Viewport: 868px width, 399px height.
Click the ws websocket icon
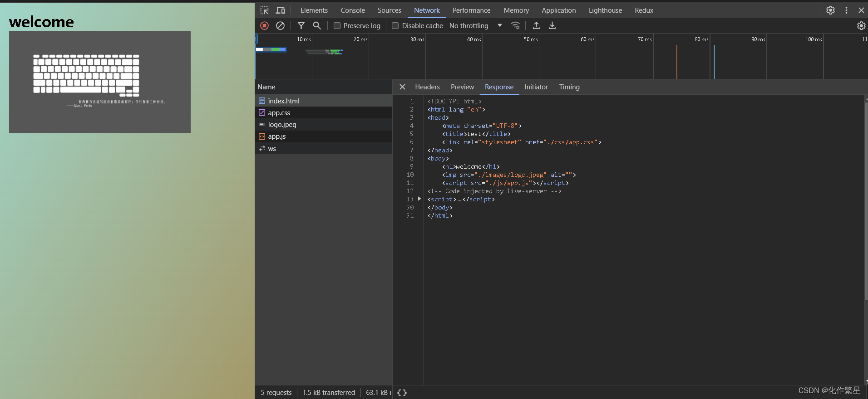click(262, 148)
